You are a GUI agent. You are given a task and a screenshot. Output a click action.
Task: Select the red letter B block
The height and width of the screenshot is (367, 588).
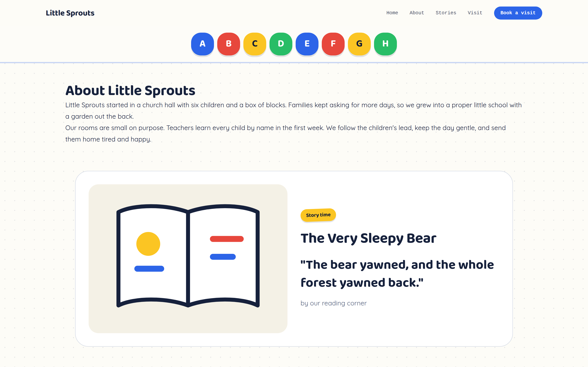pos(229,44)
